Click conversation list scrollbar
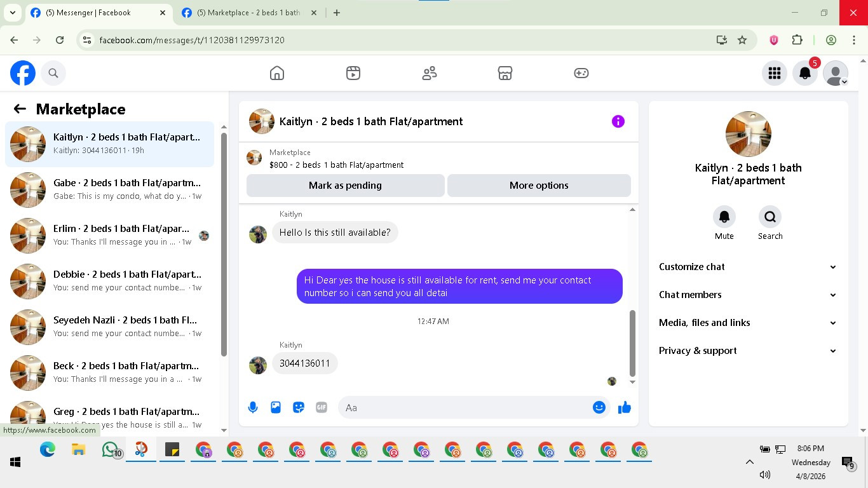This screenshot has height=488, width=868. pyautogui.click(x=224, y=245)
